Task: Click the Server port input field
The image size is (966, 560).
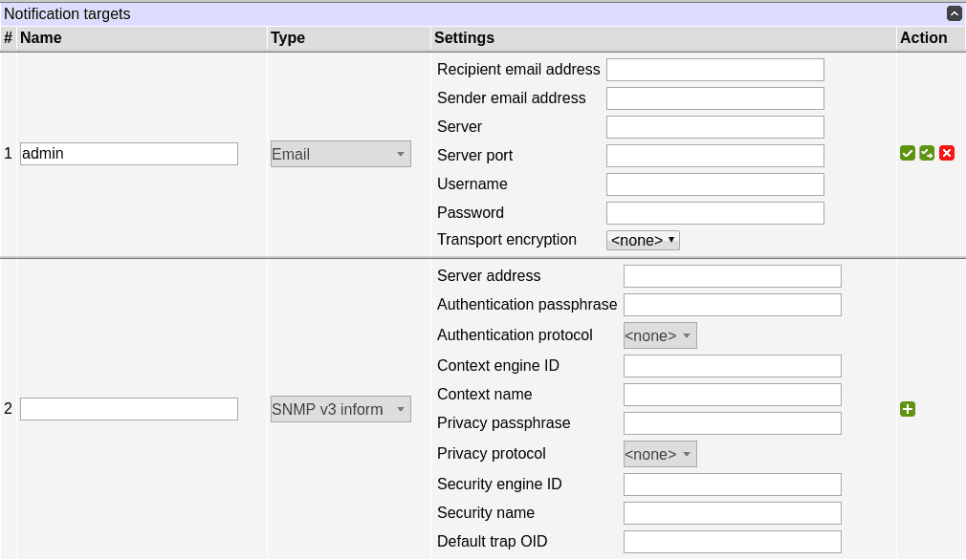Action: [x=714, y=156]
